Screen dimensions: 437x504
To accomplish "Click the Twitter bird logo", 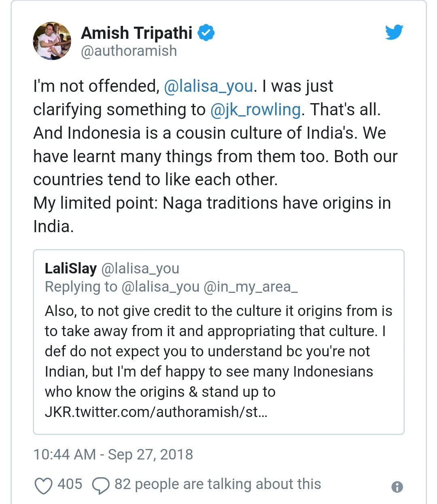I will (394, 32).
